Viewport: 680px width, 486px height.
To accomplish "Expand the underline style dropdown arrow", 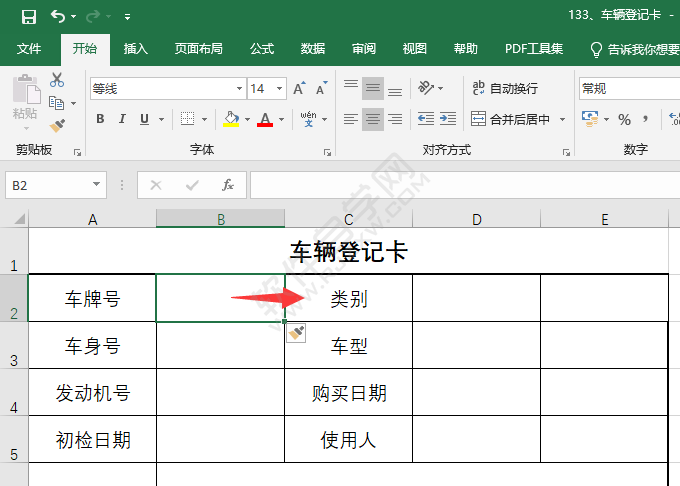I will (x=161, y=119).
